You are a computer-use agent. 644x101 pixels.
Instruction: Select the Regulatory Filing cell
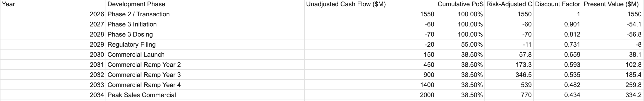point(205,44)
